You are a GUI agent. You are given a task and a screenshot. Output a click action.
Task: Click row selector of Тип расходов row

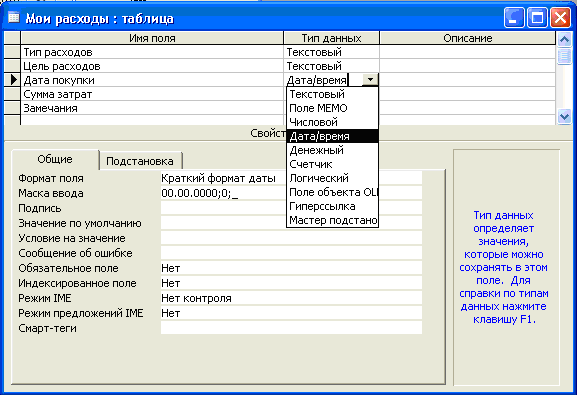12,52
